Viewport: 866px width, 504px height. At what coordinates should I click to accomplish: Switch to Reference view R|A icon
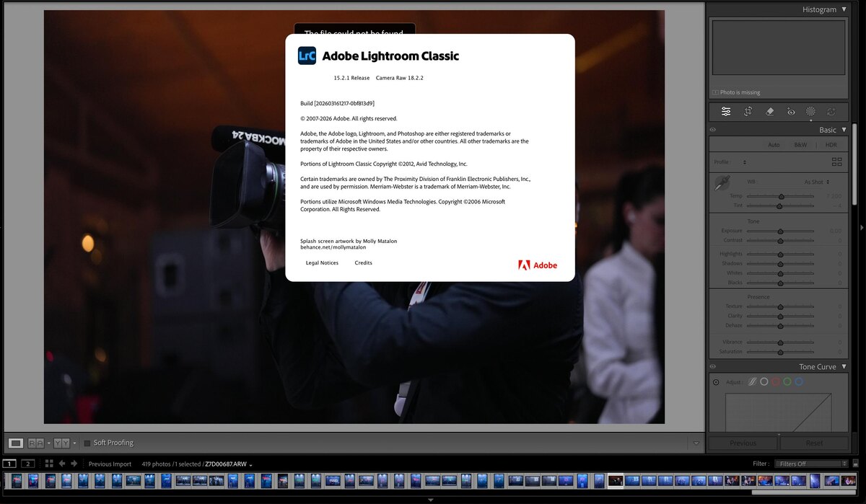coord(35,443)
